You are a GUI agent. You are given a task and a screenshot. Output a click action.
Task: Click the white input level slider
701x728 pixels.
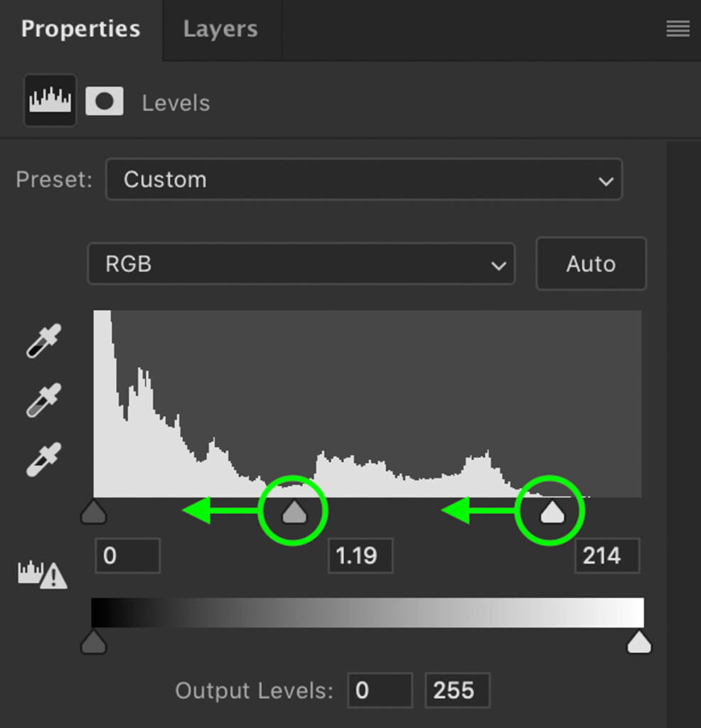point(552,512)
